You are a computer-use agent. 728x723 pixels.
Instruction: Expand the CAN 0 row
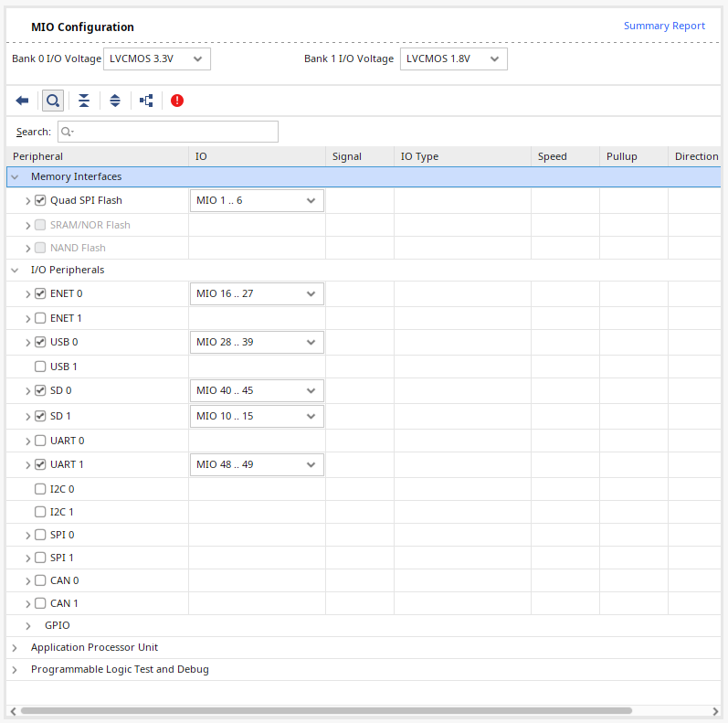tap(27, 580)
